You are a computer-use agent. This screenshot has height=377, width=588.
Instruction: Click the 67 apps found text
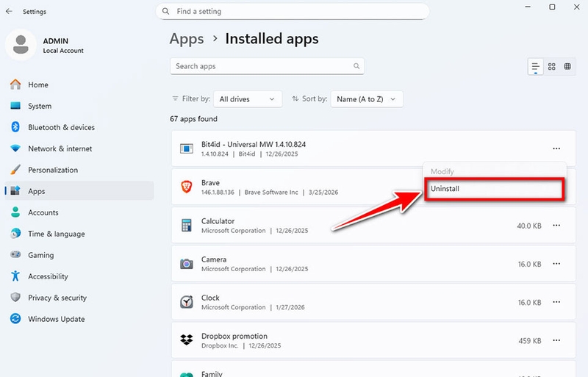point(193,119)
